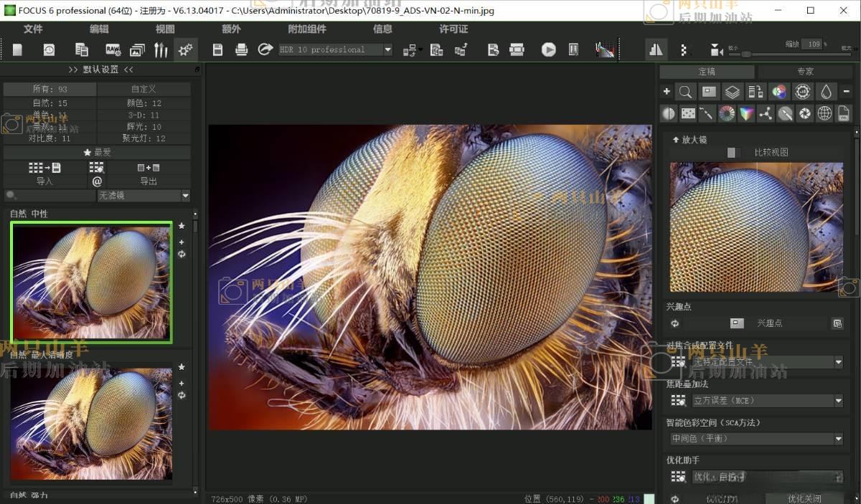
Task: Click the water drop icon
Action: [x=826, y=92]
